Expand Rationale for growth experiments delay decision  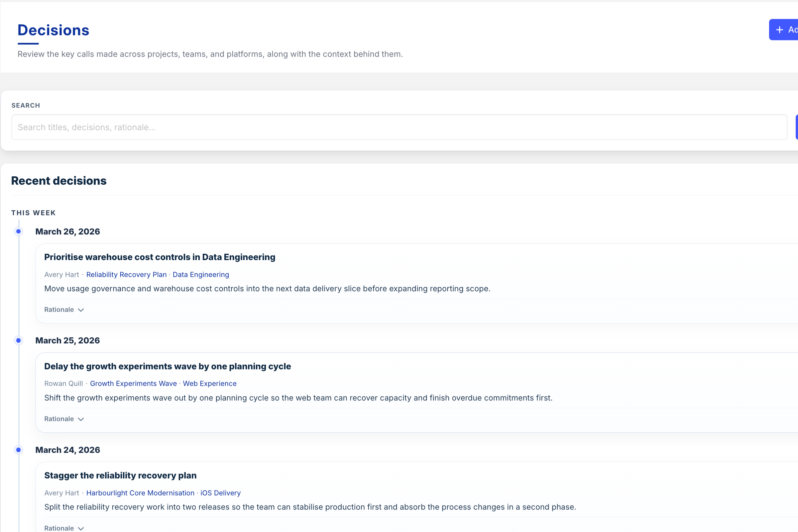(59, 419)
